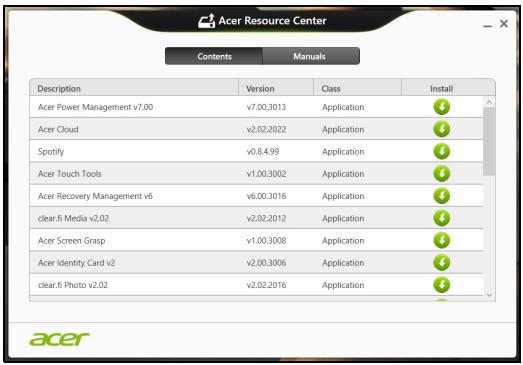Click install icon for Acer Cloud
The image size is (523, 365).
pos(442,129)
